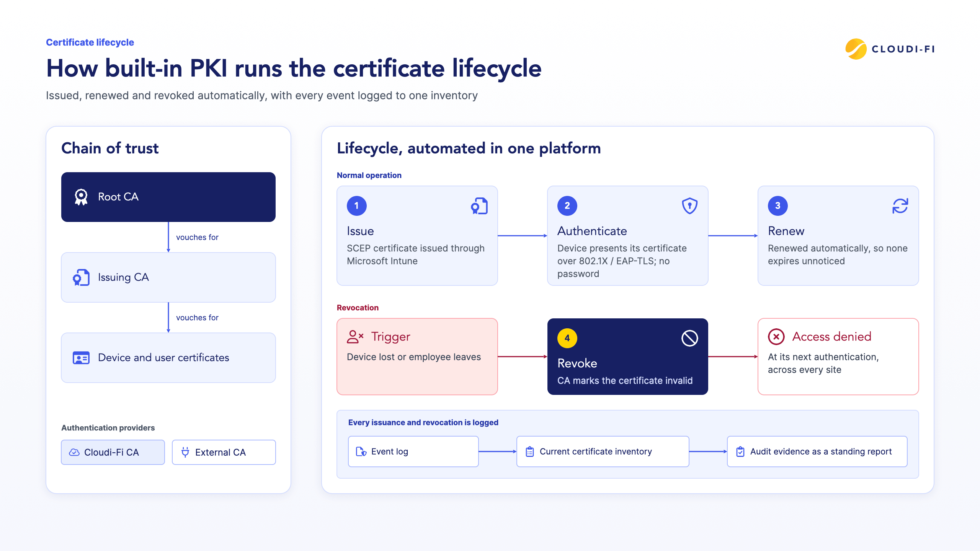Click 'Device lost or employee leaves' text
Screen dimensions: 980x551
(x=413, y=357)
